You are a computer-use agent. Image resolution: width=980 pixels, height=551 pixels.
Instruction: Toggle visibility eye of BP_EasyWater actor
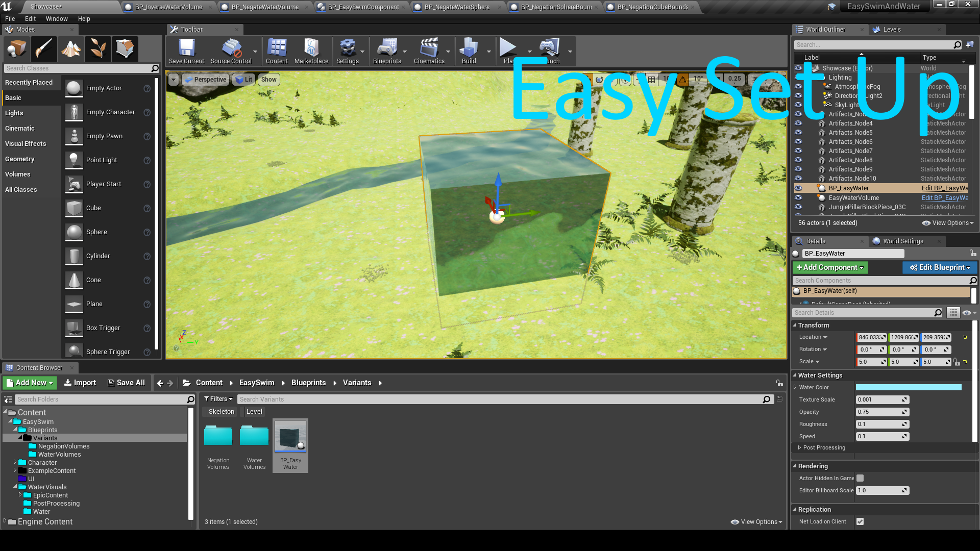click(798, 188)
